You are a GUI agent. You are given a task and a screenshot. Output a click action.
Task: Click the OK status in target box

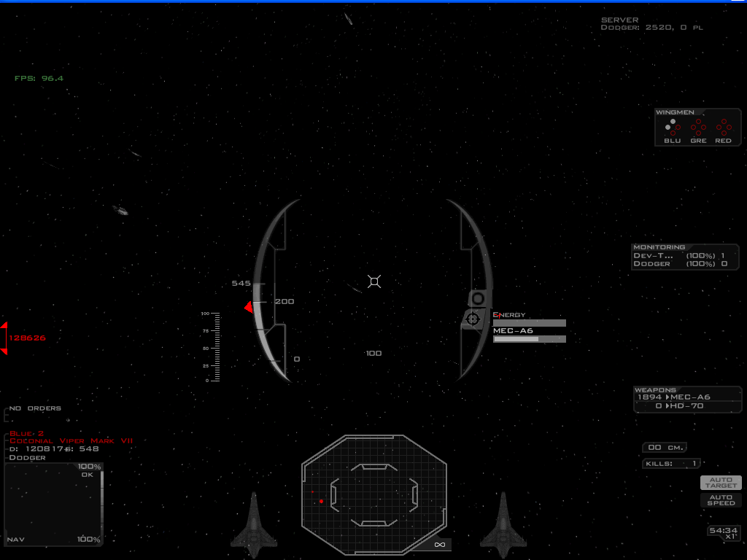point(88,475)
